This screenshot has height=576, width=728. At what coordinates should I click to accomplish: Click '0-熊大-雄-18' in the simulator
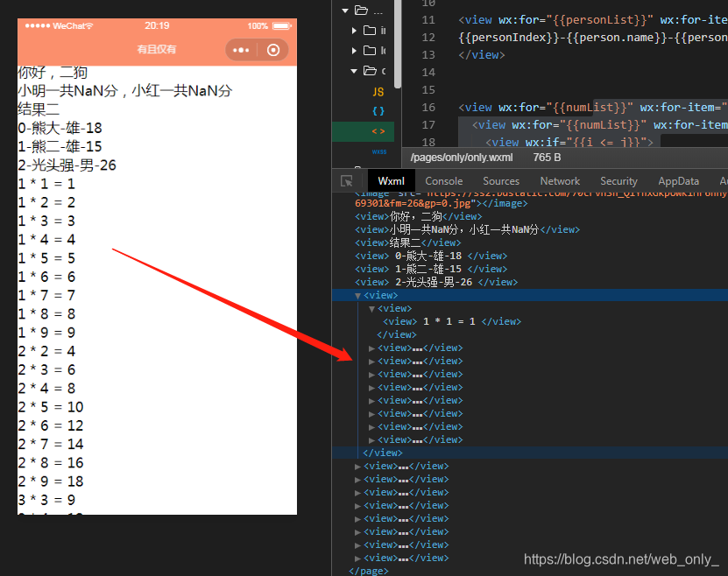point(60,128)
